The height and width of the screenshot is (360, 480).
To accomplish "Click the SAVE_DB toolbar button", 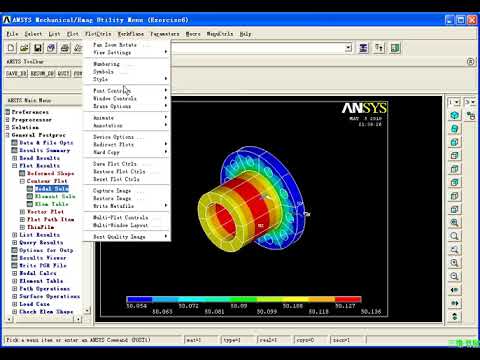I will (x=16, y=73).
